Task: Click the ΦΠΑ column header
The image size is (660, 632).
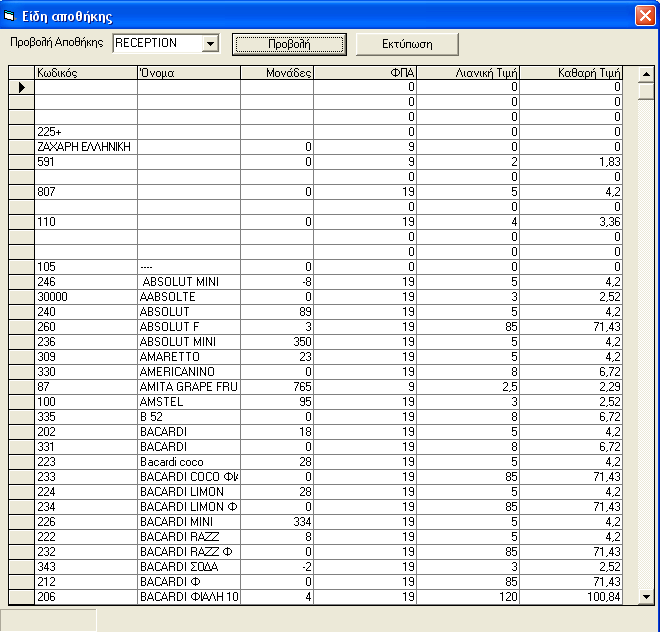Action: (x=365, y=73)
